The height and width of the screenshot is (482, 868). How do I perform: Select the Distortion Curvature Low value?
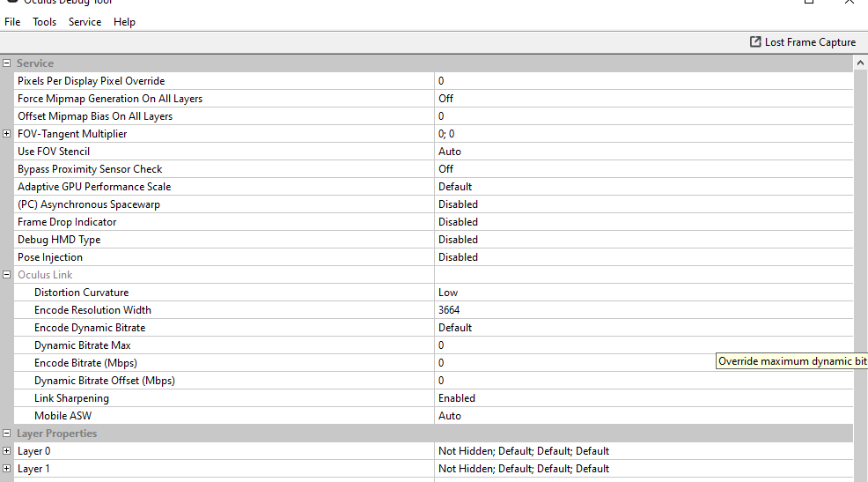(x=643, y=293)
